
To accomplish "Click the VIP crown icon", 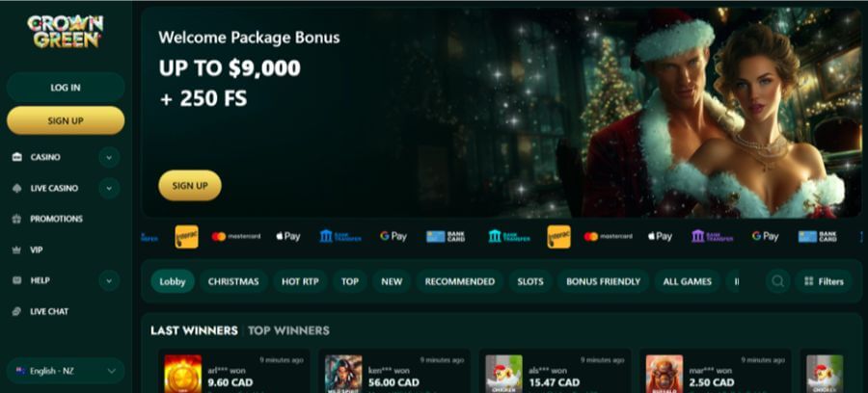I will [16, 249].
